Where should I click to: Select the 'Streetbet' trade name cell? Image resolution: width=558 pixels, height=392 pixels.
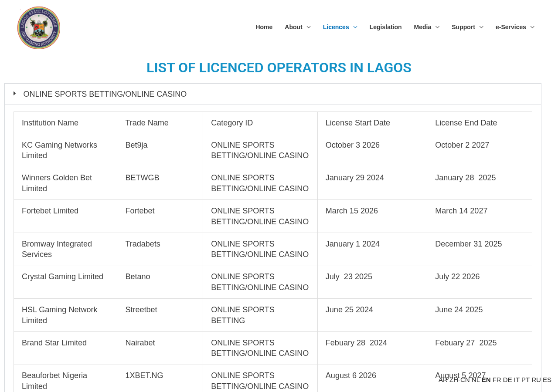pyautogui.click(x=160, y=315)
